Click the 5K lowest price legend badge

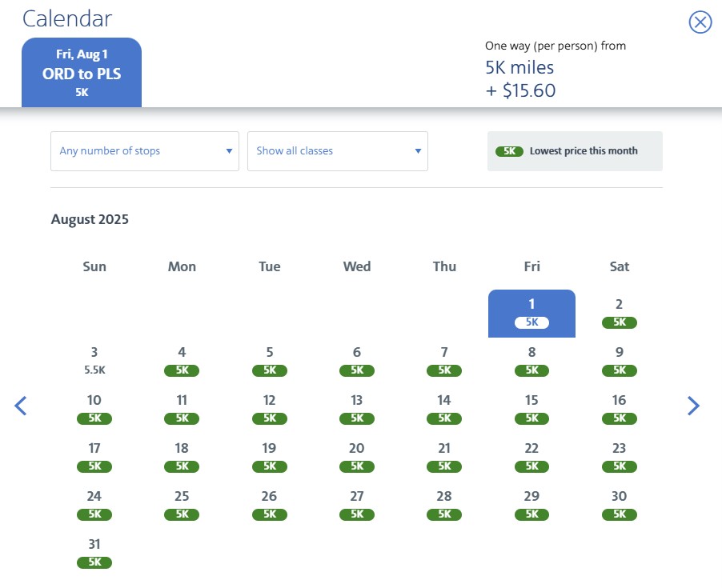509,151
